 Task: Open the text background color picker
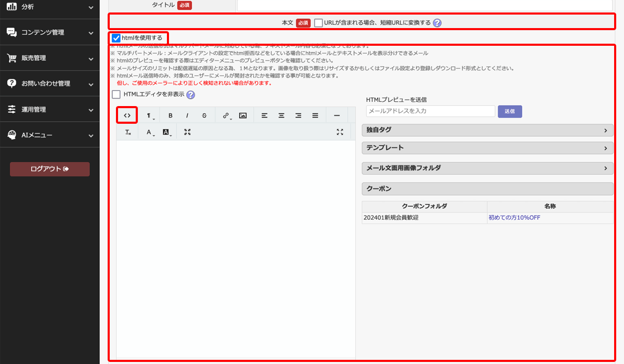coord(166,133)
